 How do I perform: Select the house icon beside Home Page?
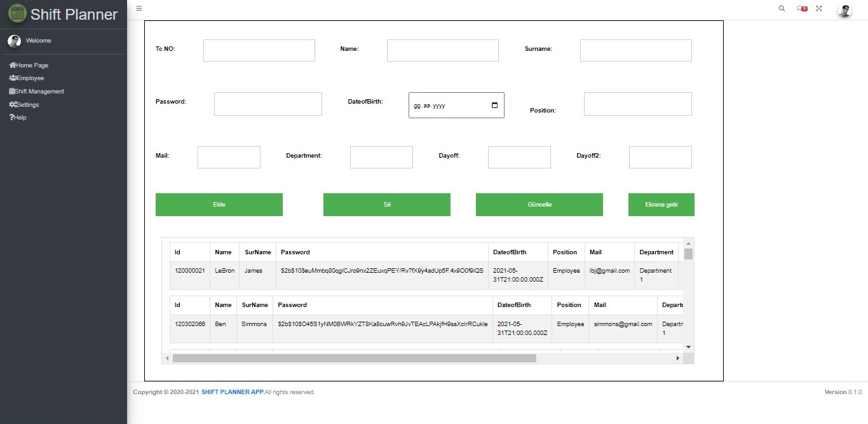point(11,65)
